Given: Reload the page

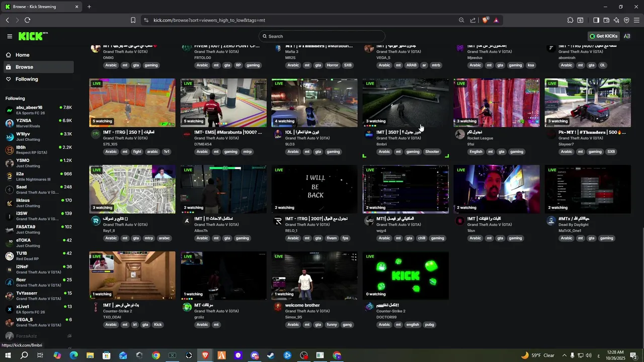Looking at the screenshot, I should tap(27, 20).
